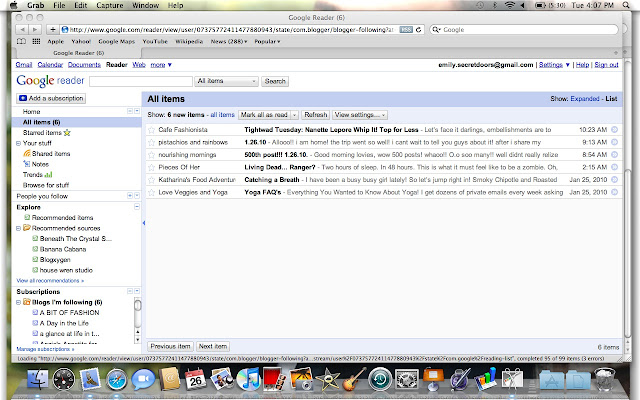This screenshot has width=640, height=400.
Task: Open the Top Sites grid icon
Action: click(x=36, y=41)
